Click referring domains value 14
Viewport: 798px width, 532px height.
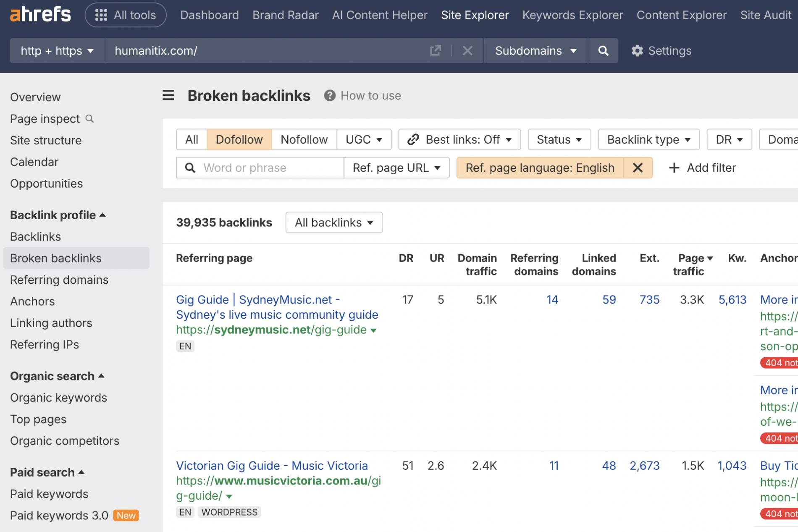click(x=552, y=299)
